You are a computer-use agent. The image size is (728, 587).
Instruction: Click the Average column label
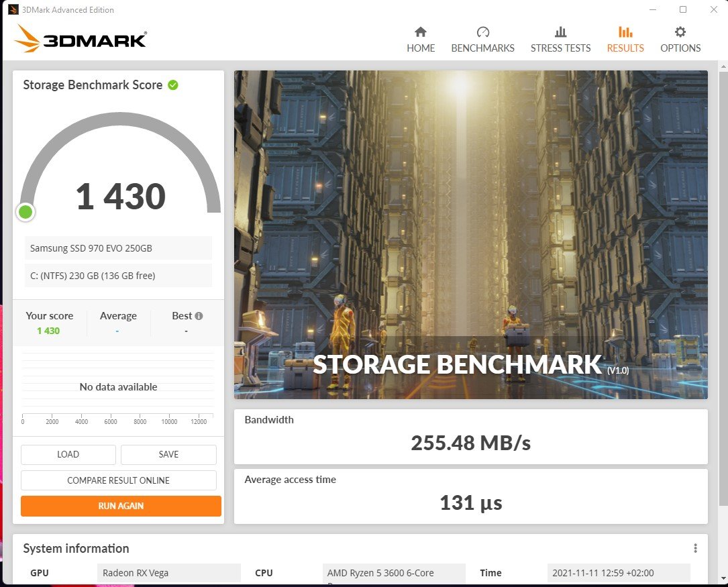118,316
